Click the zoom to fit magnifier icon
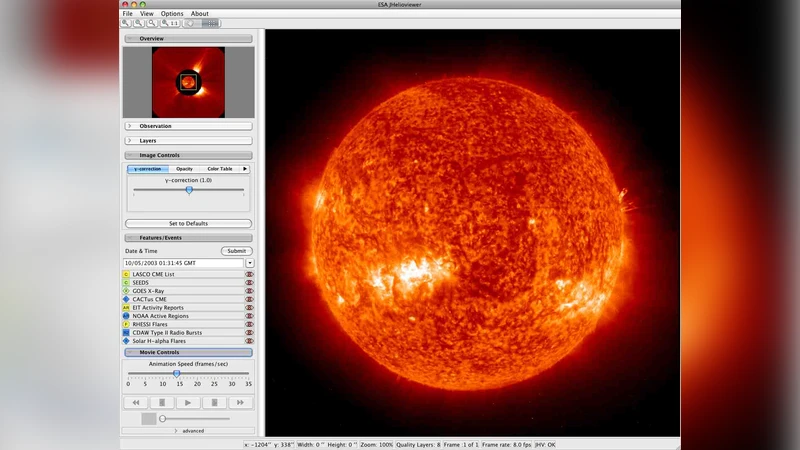Screen dimensions: 800x450 pyautogui.click(x=152, y=23)
